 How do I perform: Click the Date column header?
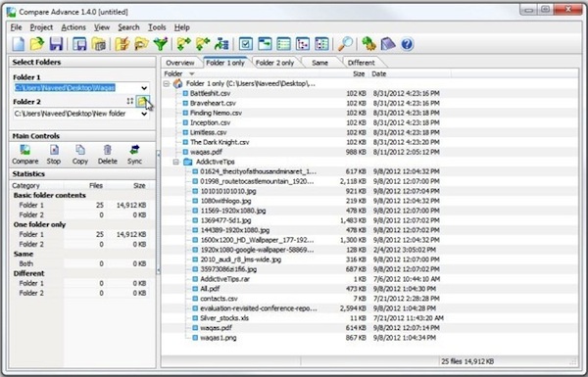379,73
